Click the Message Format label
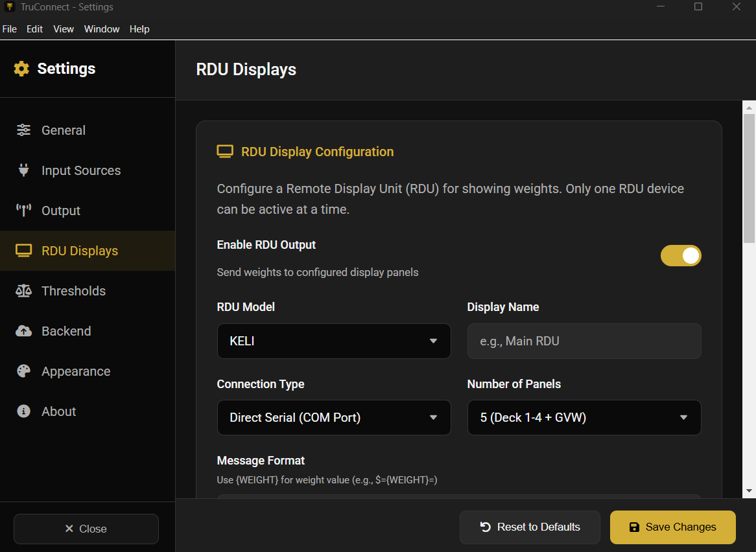 click(x=261, y=461)
